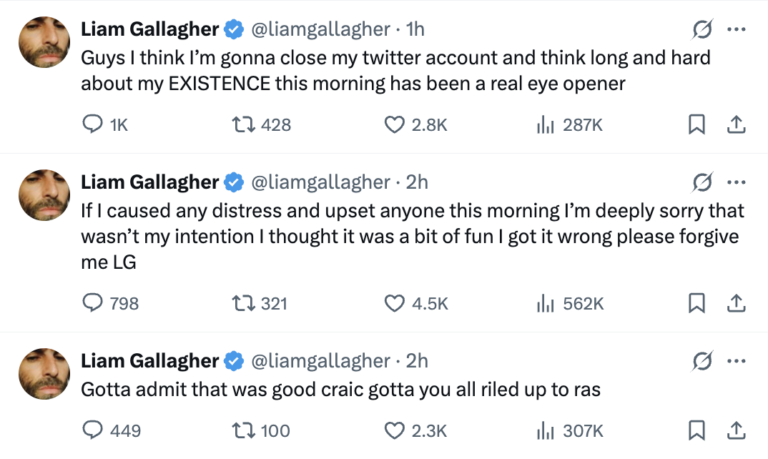Bookmark the first tweet about EXISTENCE
The height and width of the screenshot is (459, 768).
pyautogui.click(x=698, y=124)
